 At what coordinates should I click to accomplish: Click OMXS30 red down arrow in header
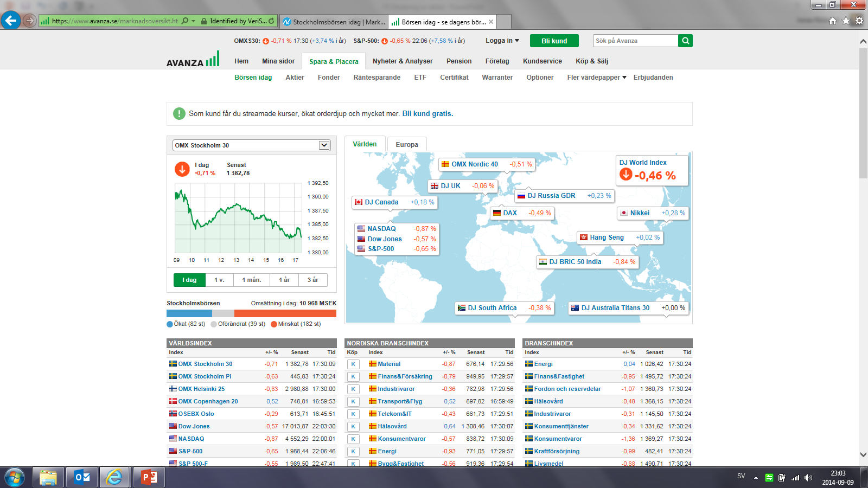click(266, 41)
